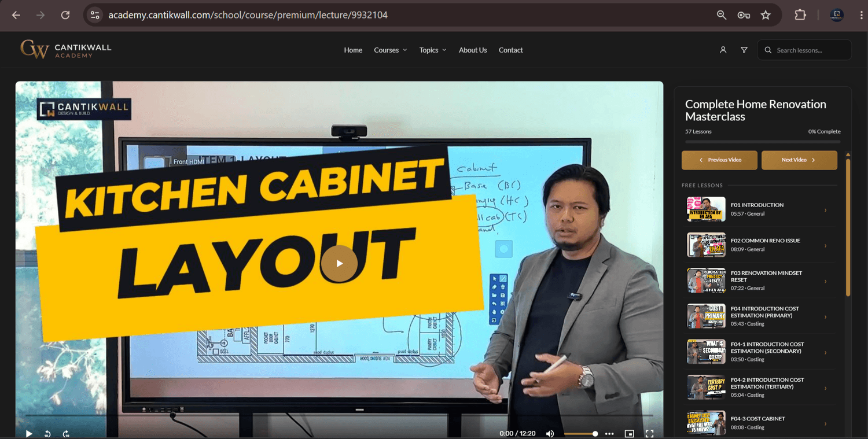This screenshot has width=868, height=439.
Task: Click the small play icon in video controls
Action: click(29, 434)
